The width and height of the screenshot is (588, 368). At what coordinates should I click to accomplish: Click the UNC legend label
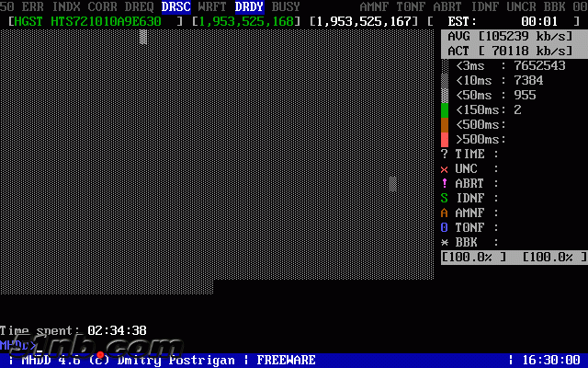tap(466, 168)
